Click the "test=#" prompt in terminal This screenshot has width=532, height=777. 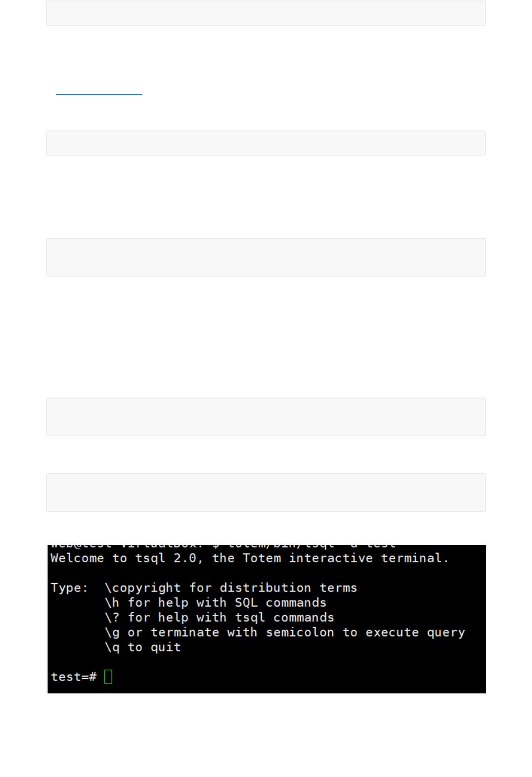(74, 677)
